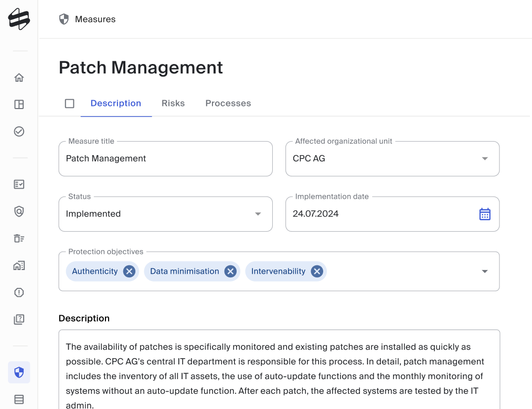Click the Measures breadcrumb link
Viewport: 532px width, 409px height.
pyautogui.click(x=95, y=19)
